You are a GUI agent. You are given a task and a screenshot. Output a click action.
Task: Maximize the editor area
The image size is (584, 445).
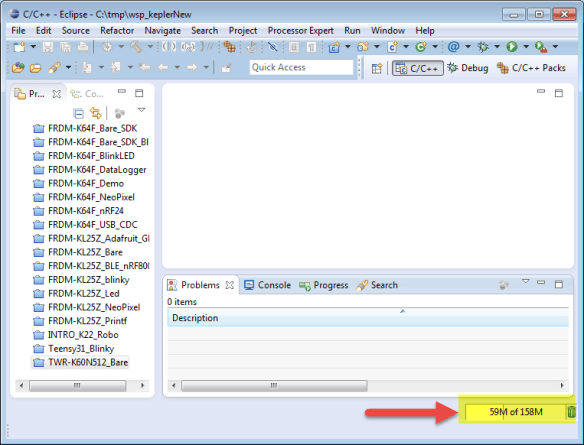559,93
